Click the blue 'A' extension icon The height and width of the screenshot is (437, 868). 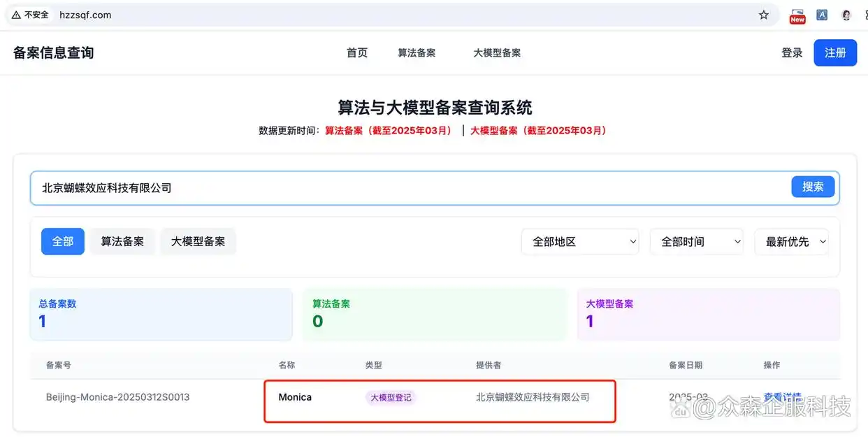click(x=821, y=15)
